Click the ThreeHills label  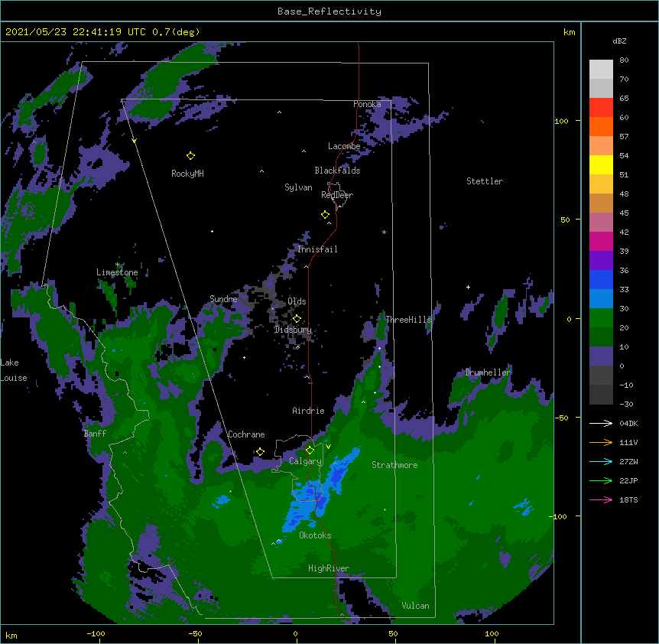(x=408, y=320)
